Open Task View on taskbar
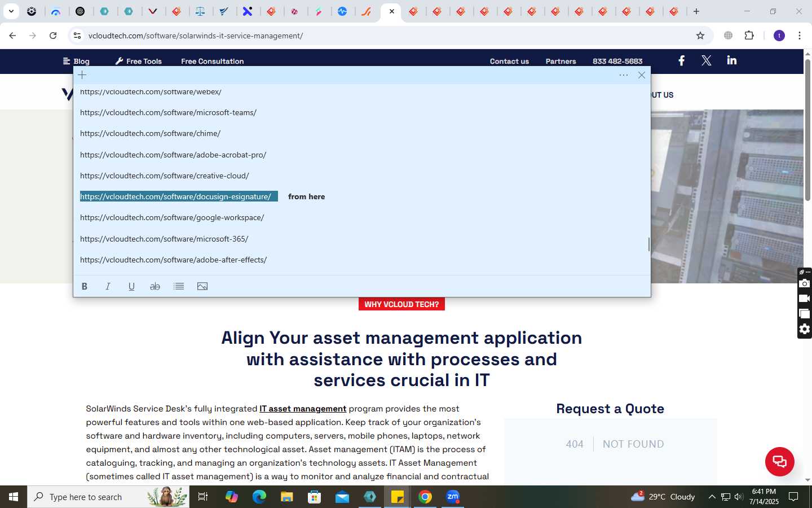Viewport: 812px width, 508px height. [203, 497]
